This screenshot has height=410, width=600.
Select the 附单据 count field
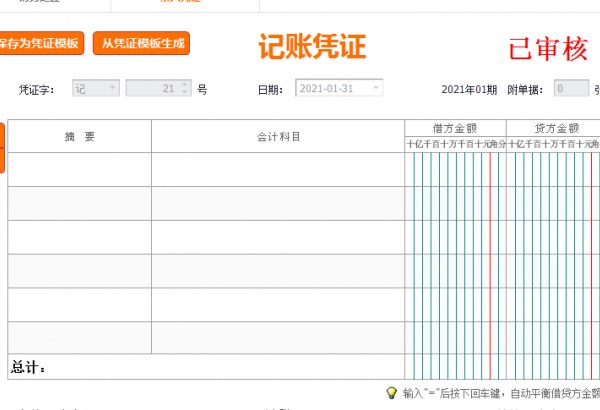[571, 89]
